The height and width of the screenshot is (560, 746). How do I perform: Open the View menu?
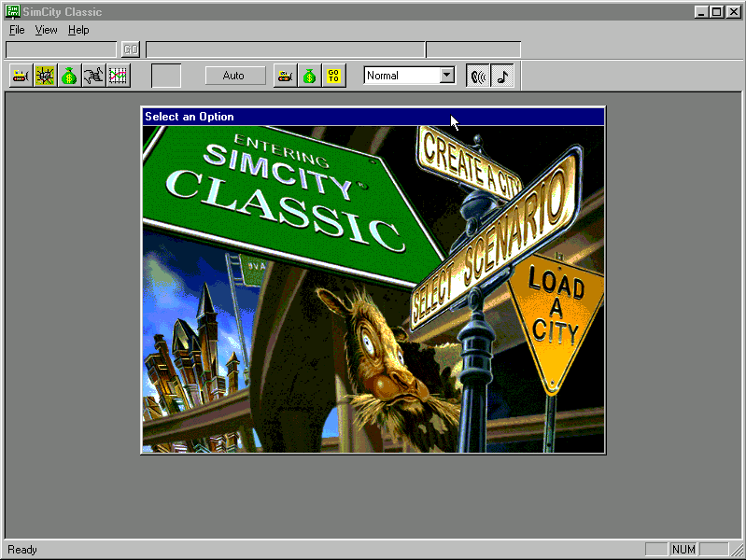click(x=47, y=30)
